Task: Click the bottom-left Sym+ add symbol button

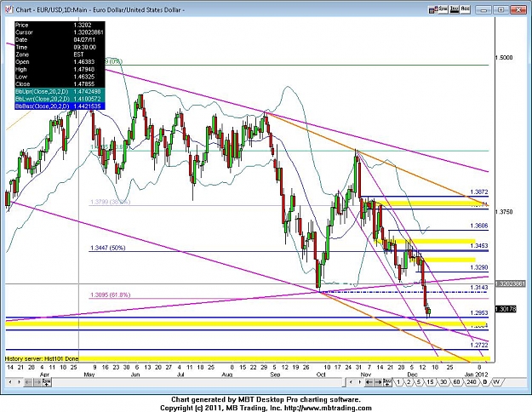Action: click(46, 382)
